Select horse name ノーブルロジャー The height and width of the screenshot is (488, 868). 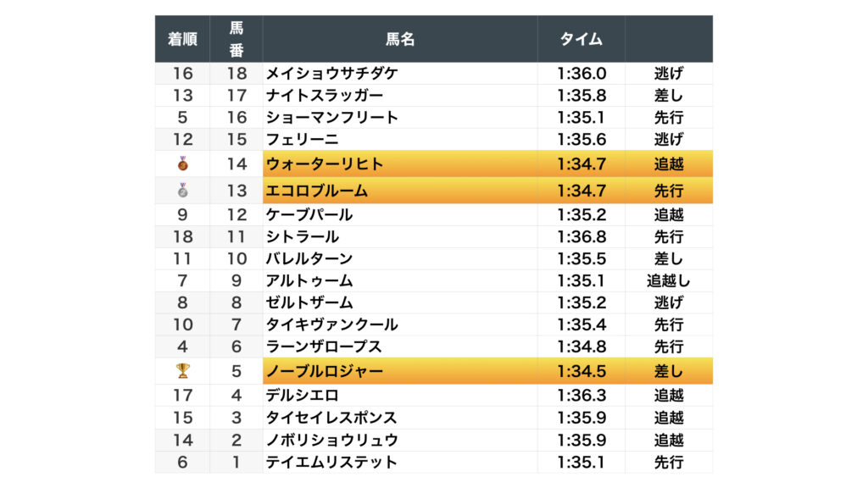(x=325, y=371)
